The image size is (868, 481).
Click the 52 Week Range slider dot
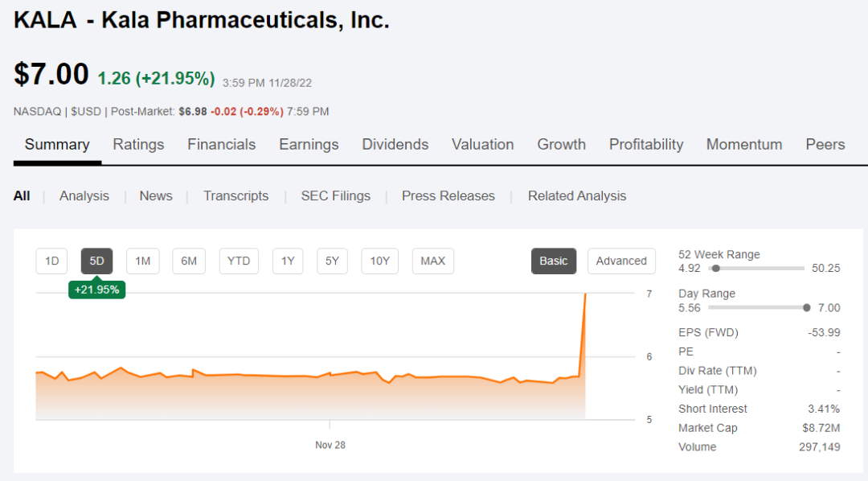pos(715,268)
